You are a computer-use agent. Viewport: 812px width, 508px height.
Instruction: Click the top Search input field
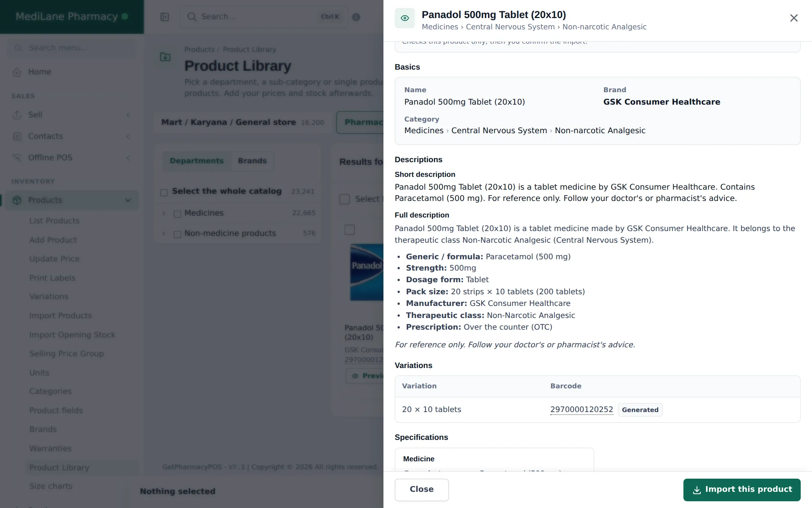(x=264, y=17)
